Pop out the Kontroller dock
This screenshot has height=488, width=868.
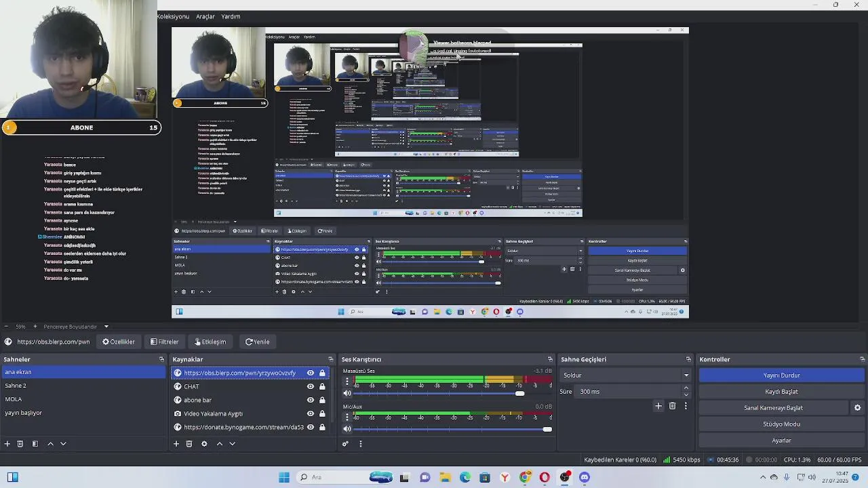[x=862, y=359]
